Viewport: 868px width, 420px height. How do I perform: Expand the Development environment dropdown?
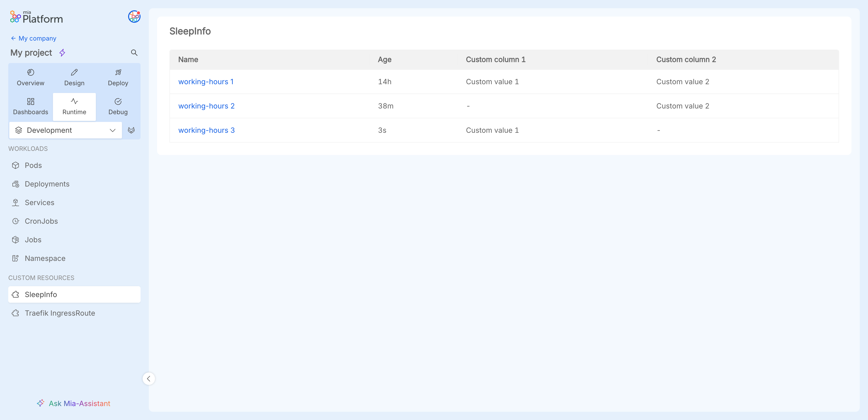[65, 130]
